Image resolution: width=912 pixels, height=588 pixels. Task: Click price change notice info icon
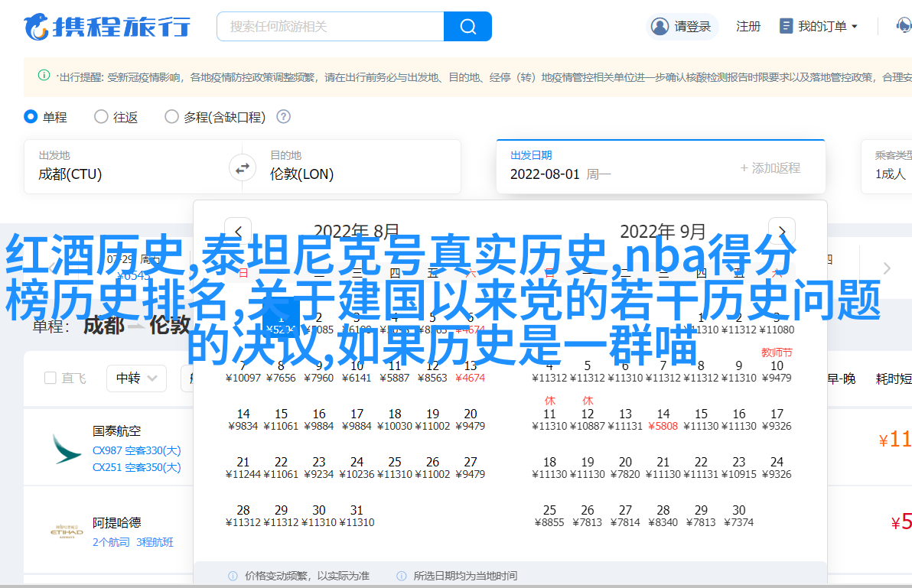point(233,576)
